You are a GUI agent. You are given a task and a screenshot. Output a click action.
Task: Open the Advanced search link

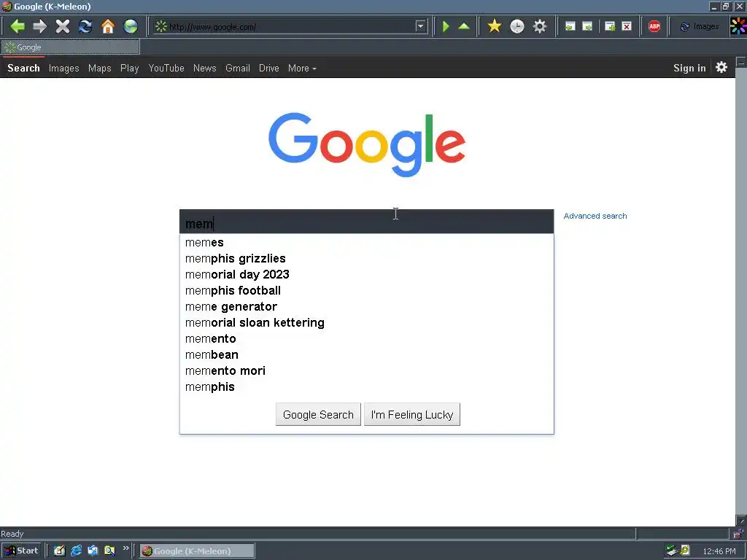coord(595,216)
